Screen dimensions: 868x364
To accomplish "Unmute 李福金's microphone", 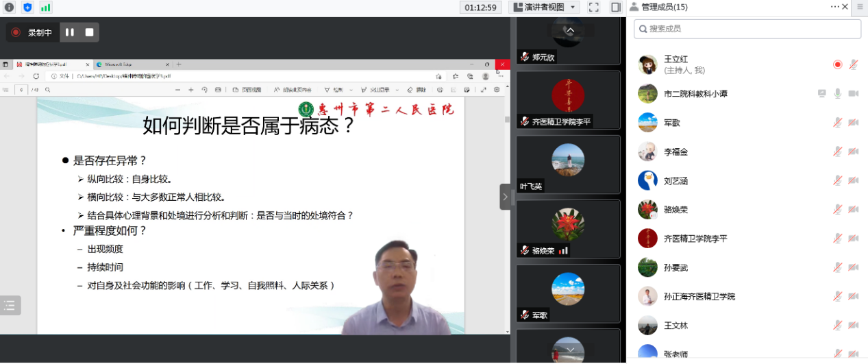I will [x=837, y=151].
